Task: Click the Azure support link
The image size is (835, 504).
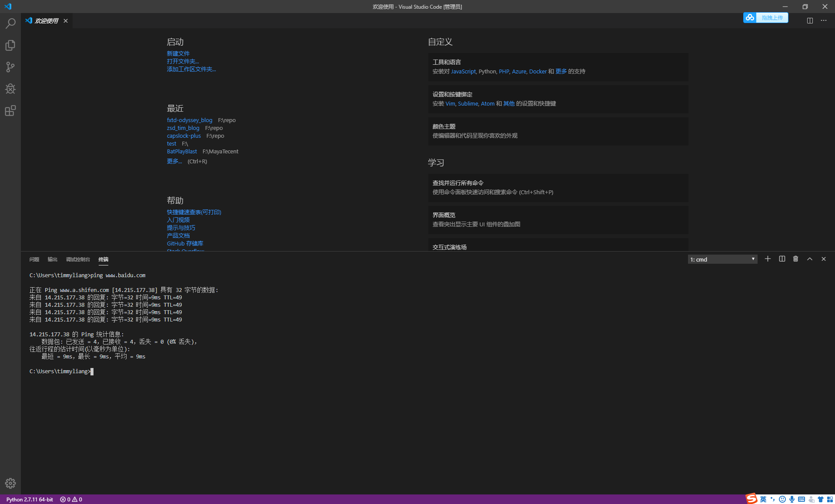Action: tap(519, 71)
